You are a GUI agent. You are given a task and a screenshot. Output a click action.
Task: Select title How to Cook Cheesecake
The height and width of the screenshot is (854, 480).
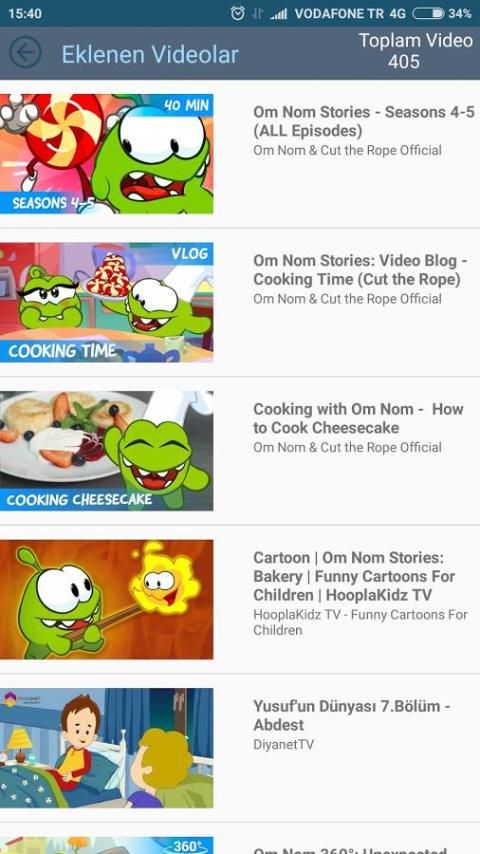click(x=359, y=418)
